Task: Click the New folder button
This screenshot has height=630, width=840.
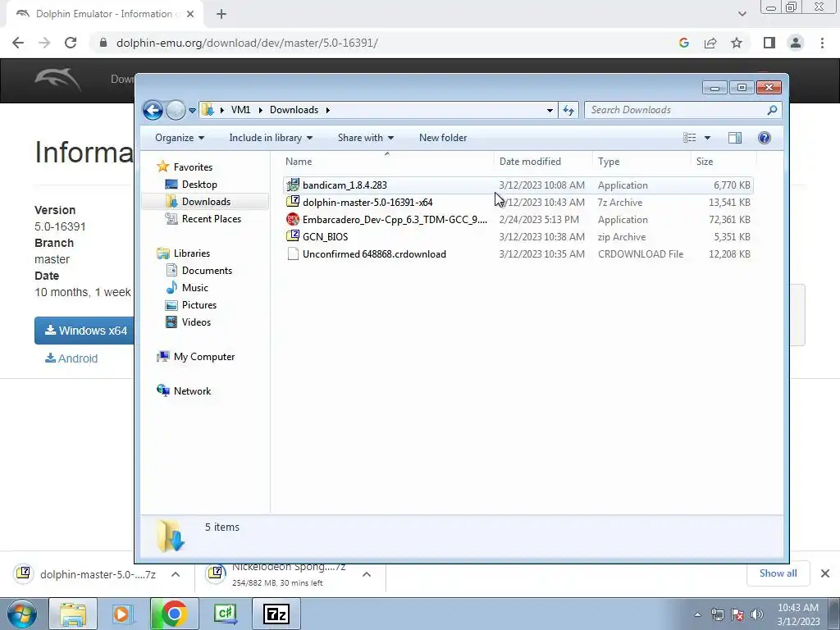Action: click(x=443, y=138)
